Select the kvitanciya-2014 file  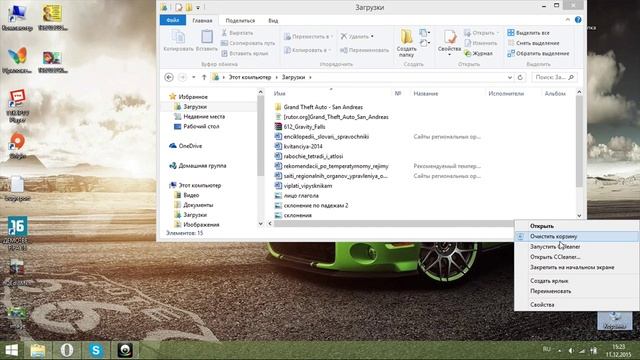point(303,146)
